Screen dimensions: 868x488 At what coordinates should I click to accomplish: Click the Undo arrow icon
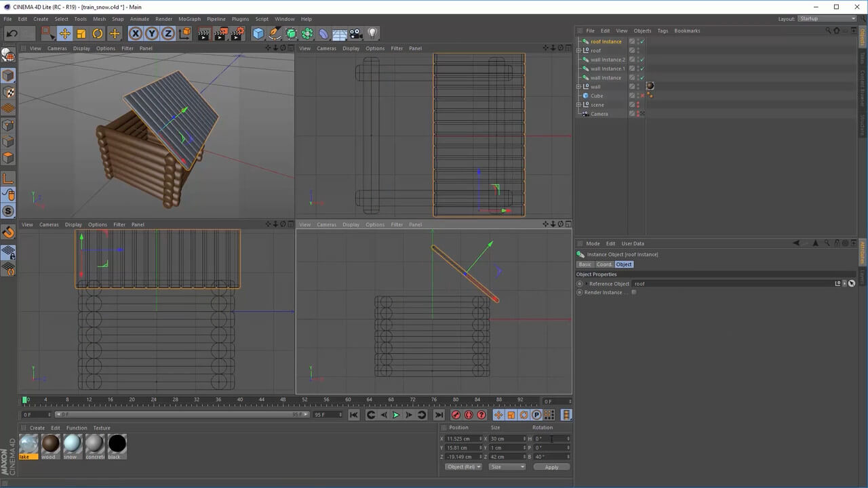(12, 33)
